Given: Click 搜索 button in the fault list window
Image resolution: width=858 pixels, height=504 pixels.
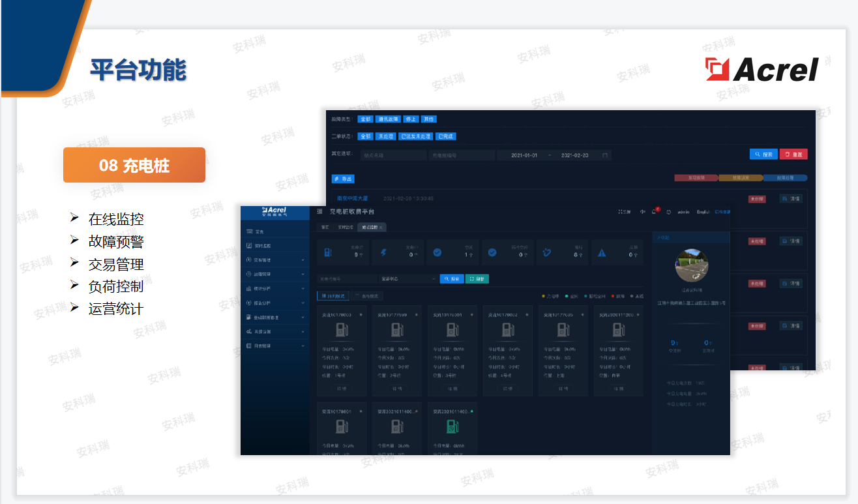Looking at the screenshot, I should click(x=763, y=155).
